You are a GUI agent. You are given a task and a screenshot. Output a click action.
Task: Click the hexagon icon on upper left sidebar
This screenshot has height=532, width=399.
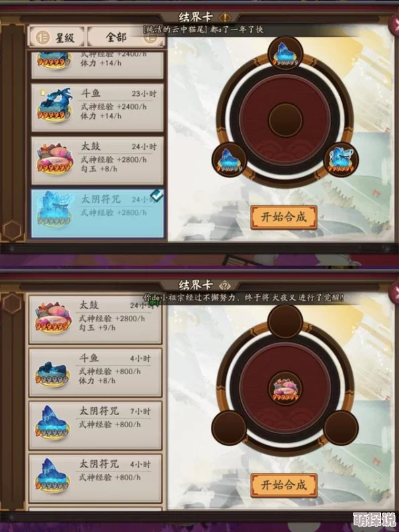click(13, 230)
